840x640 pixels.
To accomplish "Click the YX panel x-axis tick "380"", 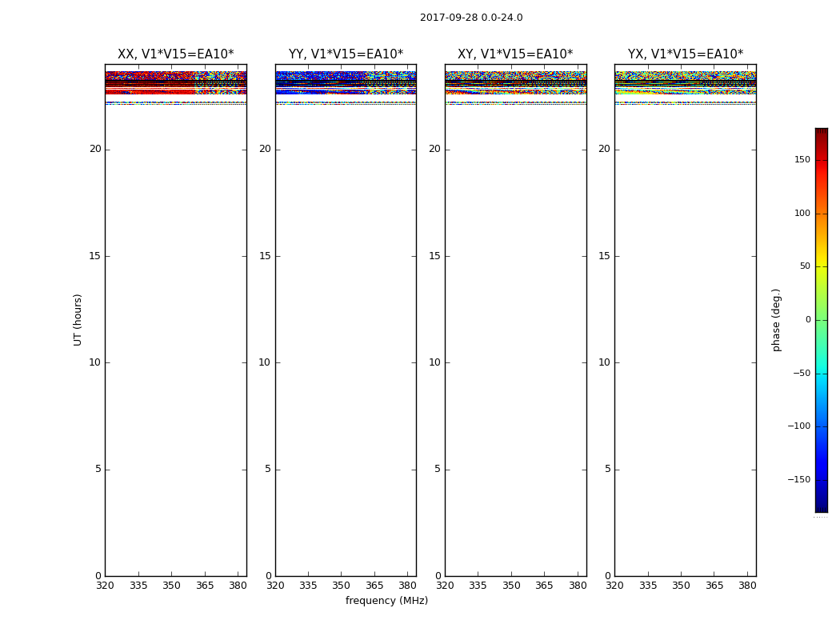I will pos(747,586).
